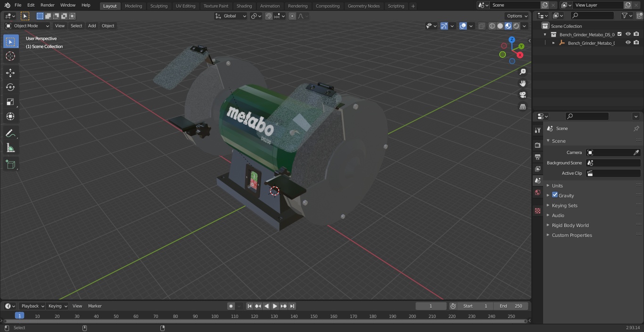Image resolution: width=644 pixels, height=332 pixels.
Task: Choose the Move tool
Action: pyautogui.click(x=10, y=73)
